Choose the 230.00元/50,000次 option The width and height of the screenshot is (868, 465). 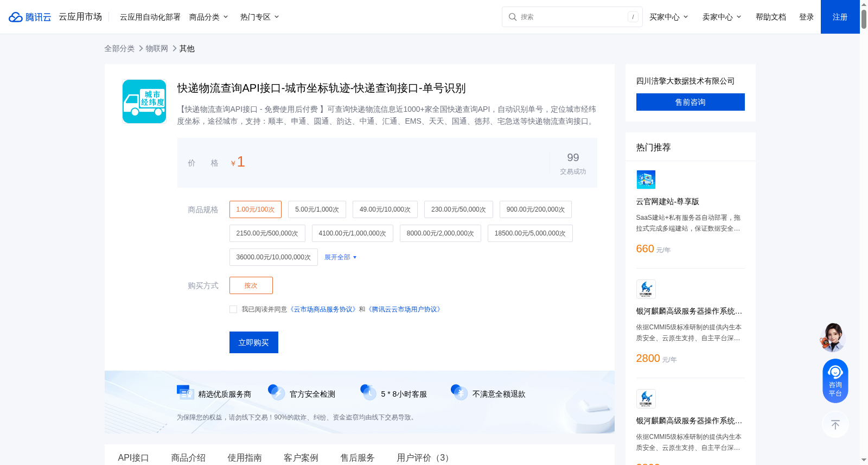[458, 209]
